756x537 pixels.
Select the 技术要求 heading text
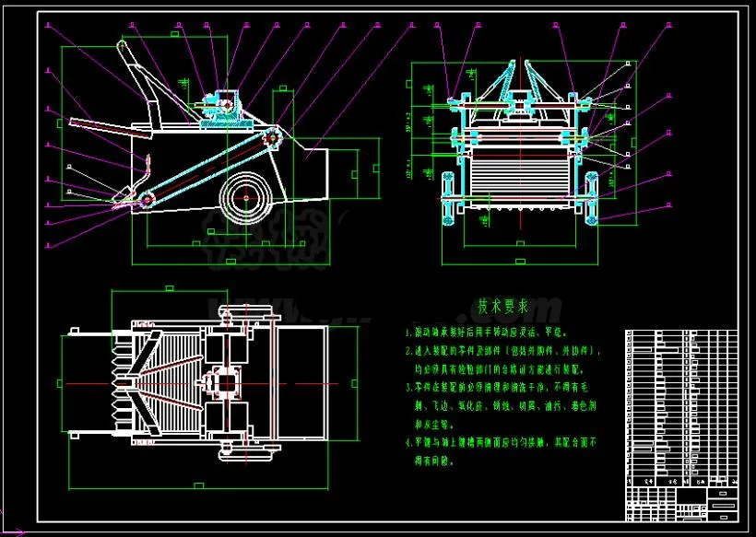502,307
